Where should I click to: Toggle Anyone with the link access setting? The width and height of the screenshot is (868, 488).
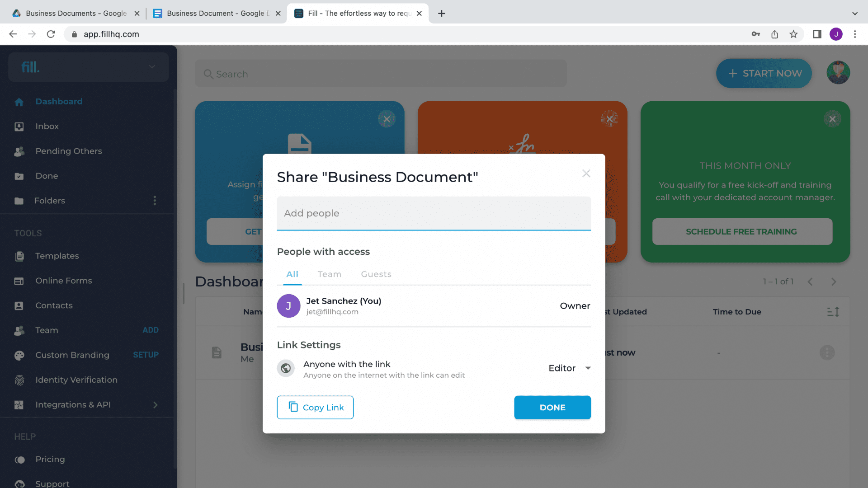[286, 368]
